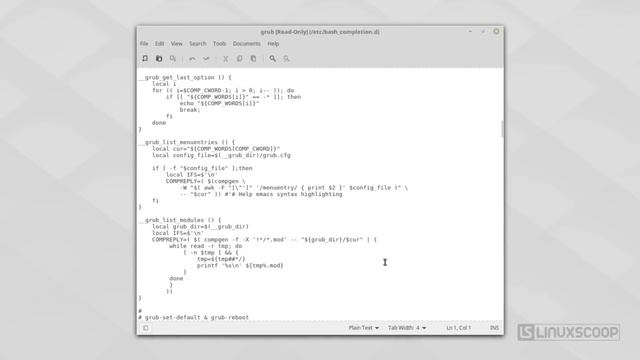Click the 'break;' line in the code

(x=190, y=110)
